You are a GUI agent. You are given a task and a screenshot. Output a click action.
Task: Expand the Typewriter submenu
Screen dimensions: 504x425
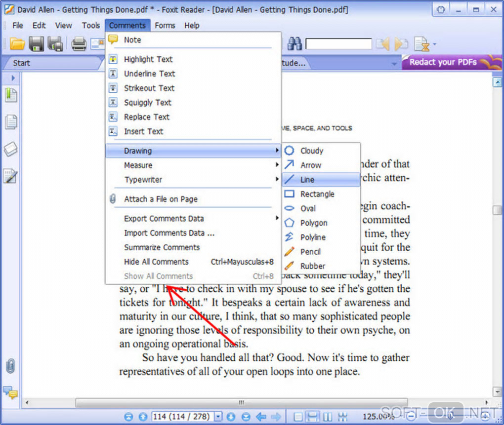(x=193, y=180)
